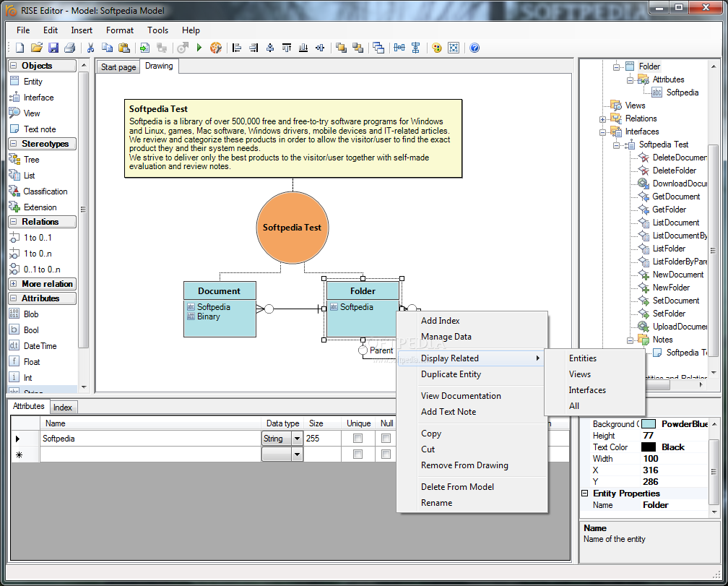Cut selection with the scissors icon
Image resolution: width=728 pixels, height=586 pixels.
pyautogui.click(x=90, y=48)
